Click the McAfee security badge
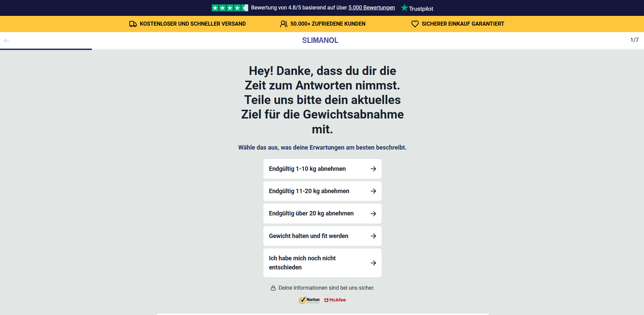Viewport: 644px width, 315px height. (335, 300)
